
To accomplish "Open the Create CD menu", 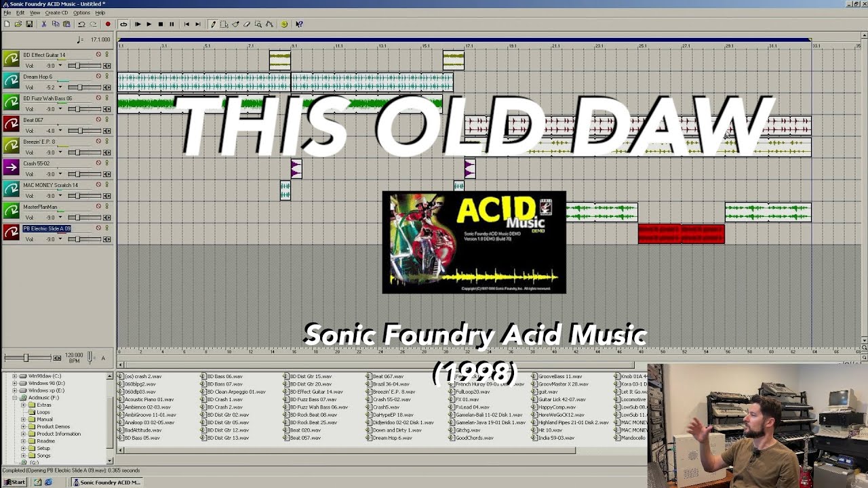I will tap(57, 13).
